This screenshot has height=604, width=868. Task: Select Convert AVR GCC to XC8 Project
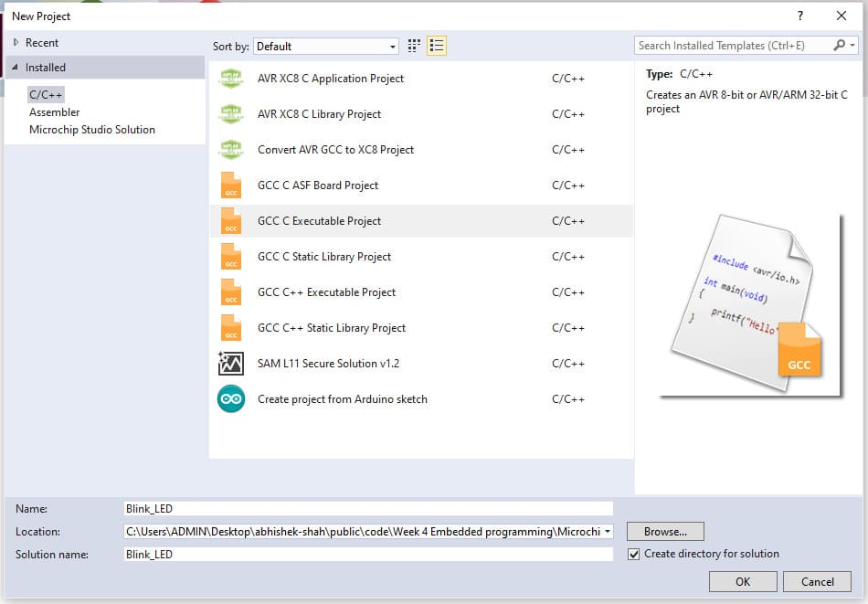coord(335,150)
